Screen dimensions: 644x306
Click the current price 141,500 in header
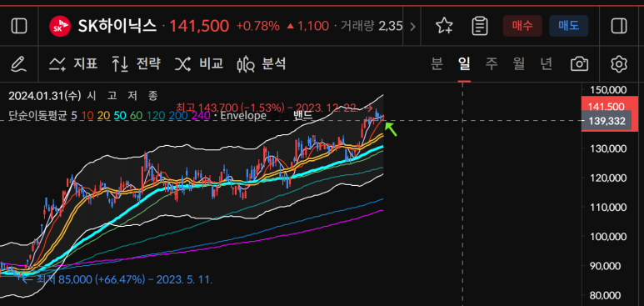(199, 27)
